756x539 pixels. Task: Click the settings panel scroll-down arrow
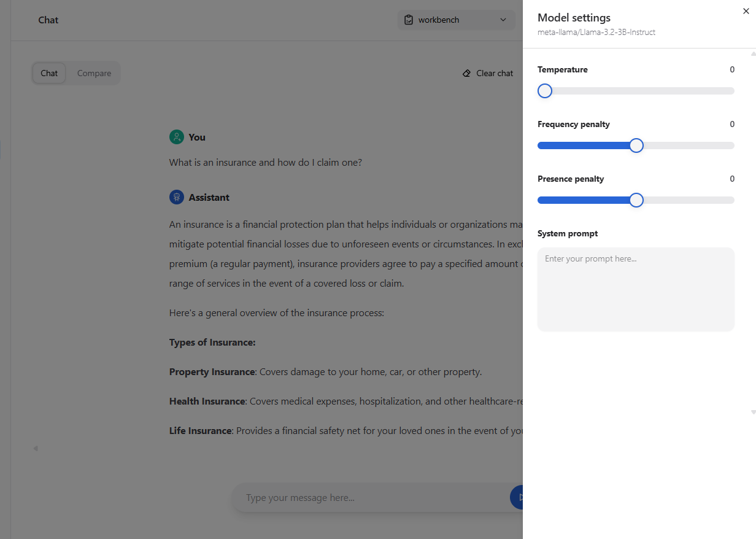coord(753,412)
